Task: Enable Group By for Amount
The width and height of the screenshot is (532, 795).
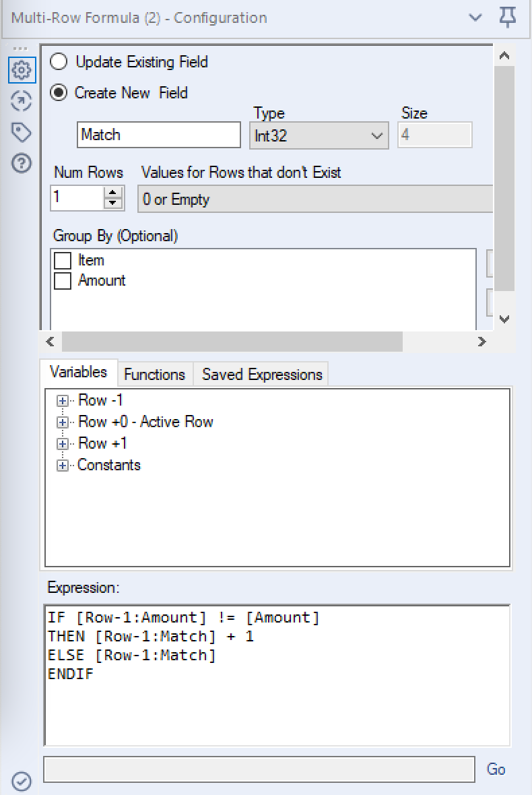Action: click(x=62, y=280)
